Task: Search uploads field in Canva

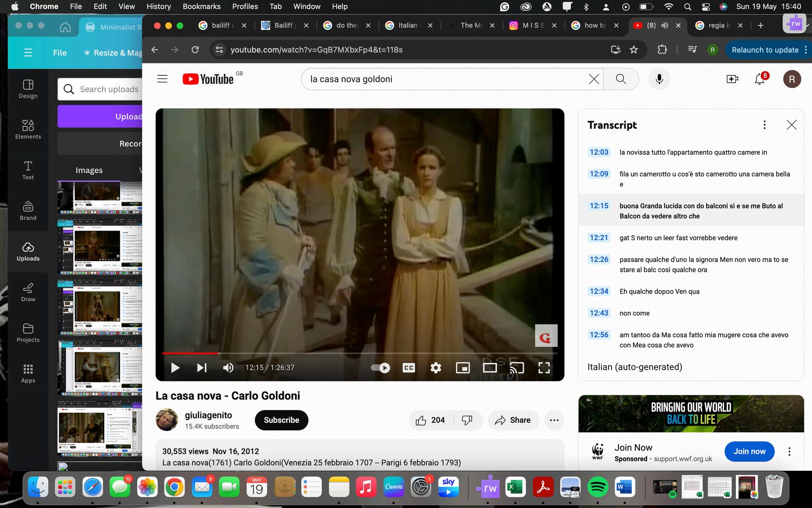Action: click(x=100, y=89)
